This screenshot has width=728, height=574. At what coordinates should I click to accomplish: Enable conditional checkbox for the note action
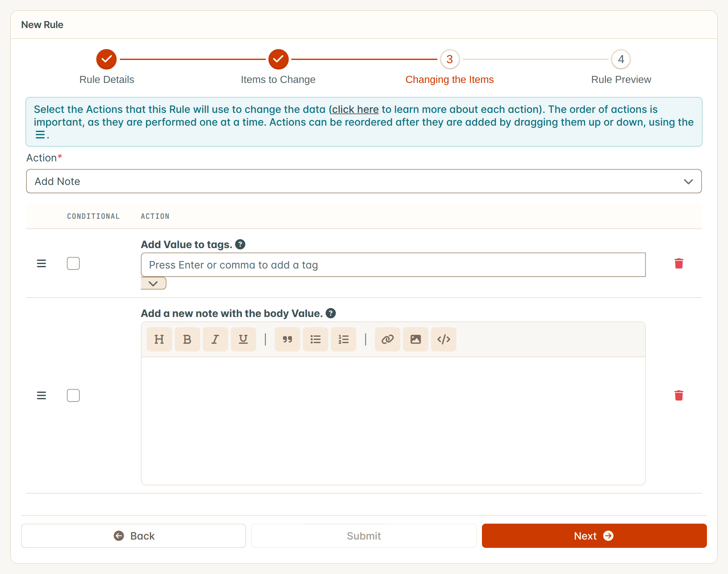click(73, 395)
